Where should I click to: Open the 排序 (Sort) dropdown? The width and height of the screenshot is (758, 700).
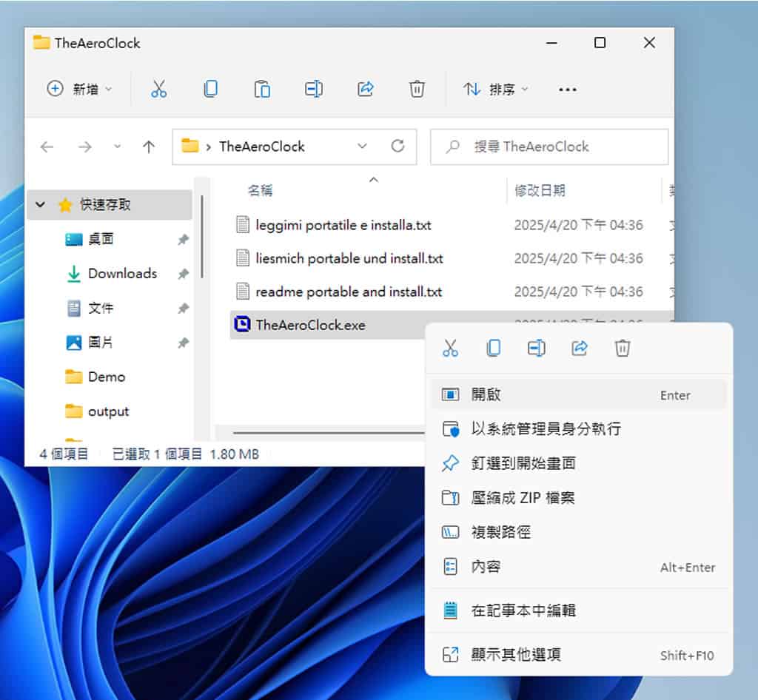pos(496,90)
